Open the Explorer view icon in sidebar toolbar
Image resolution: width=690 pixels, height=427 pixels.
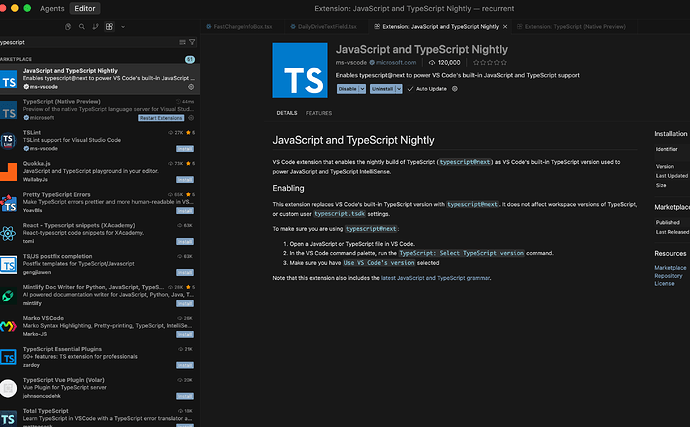[x=68, y=27]
